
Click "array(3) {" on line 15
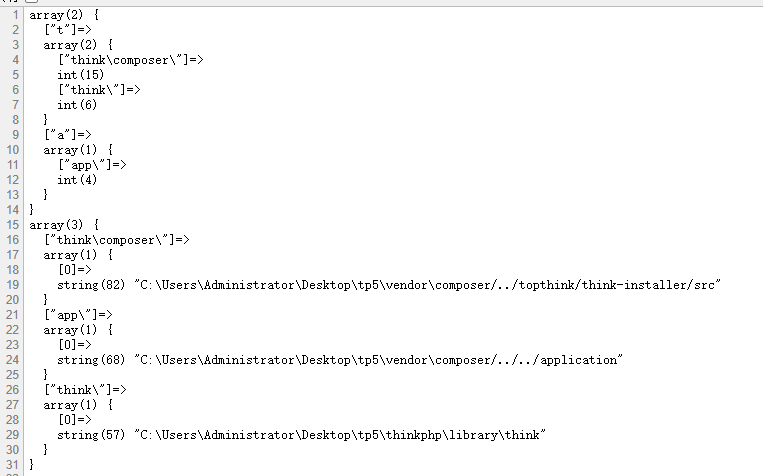pyautogui.click(x=64, y=225)
